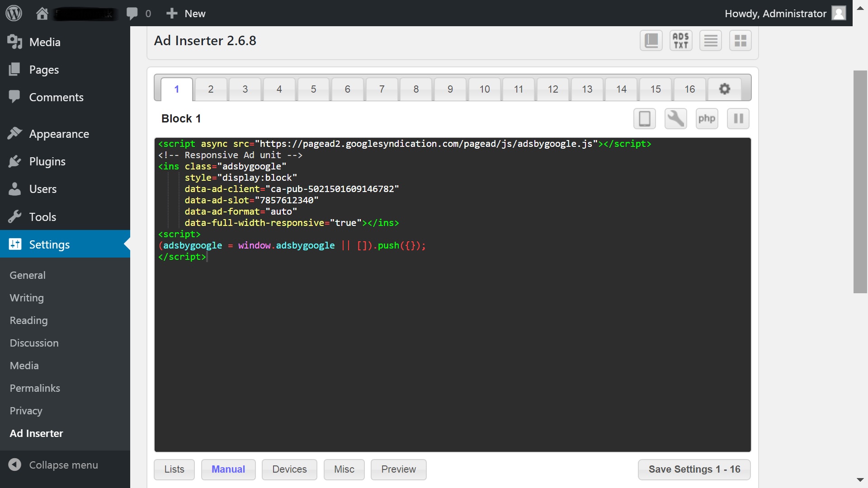868x488 pixels.
Task: Go to Discussion settings
Action: (x=34, y=343)
